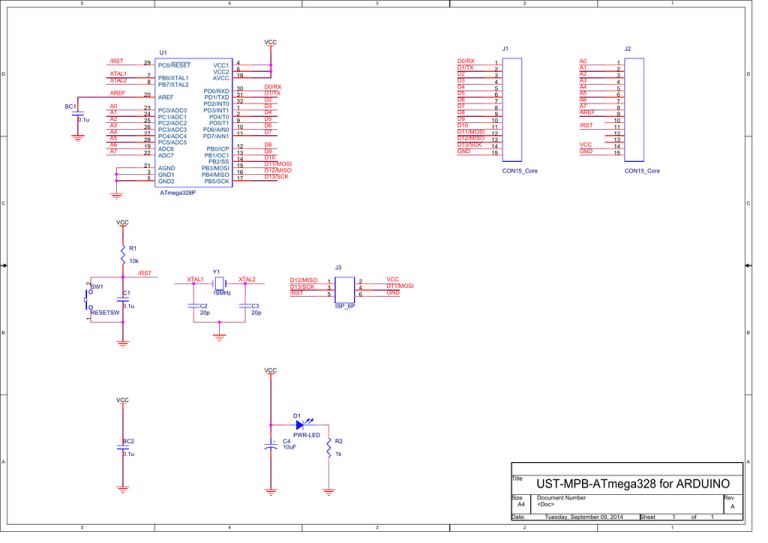Select the RESETSW label
Screen dimensions: 768x543
pyautogui.click(x=105, y=313)
